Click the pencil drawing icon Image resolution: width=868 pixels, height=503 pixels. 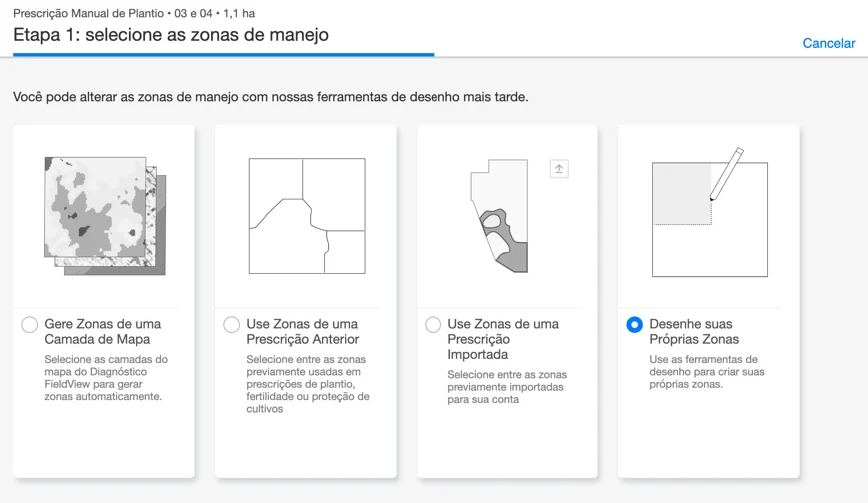pyautogui.click(x=727, y=172)
